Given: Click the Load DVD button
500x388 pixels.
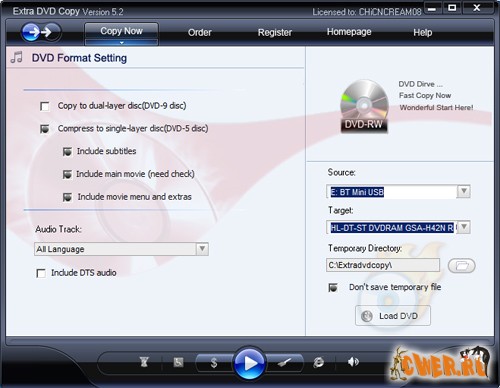Looking at the screenshot, I should pos(393,316).
